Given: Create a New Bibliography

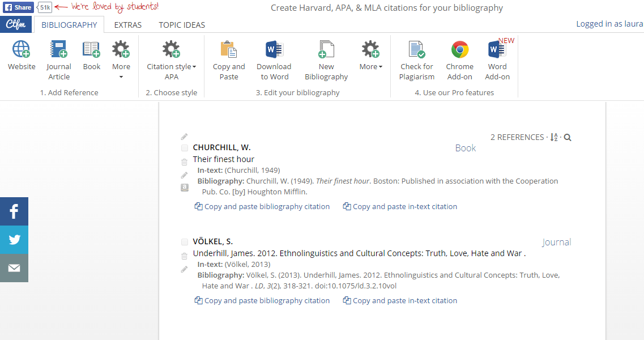Looking at the screenshot, I should 326,50.
